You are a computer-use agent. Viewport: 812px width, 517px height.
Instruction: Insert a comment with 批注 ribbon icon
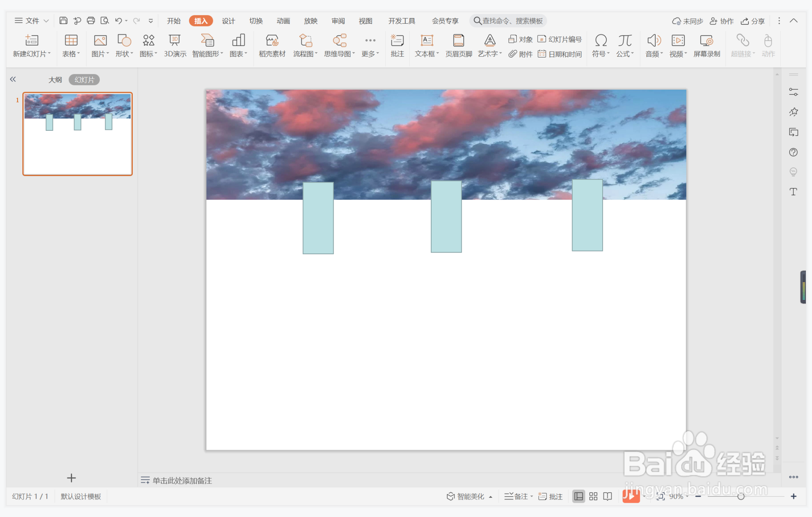[397, 45]
